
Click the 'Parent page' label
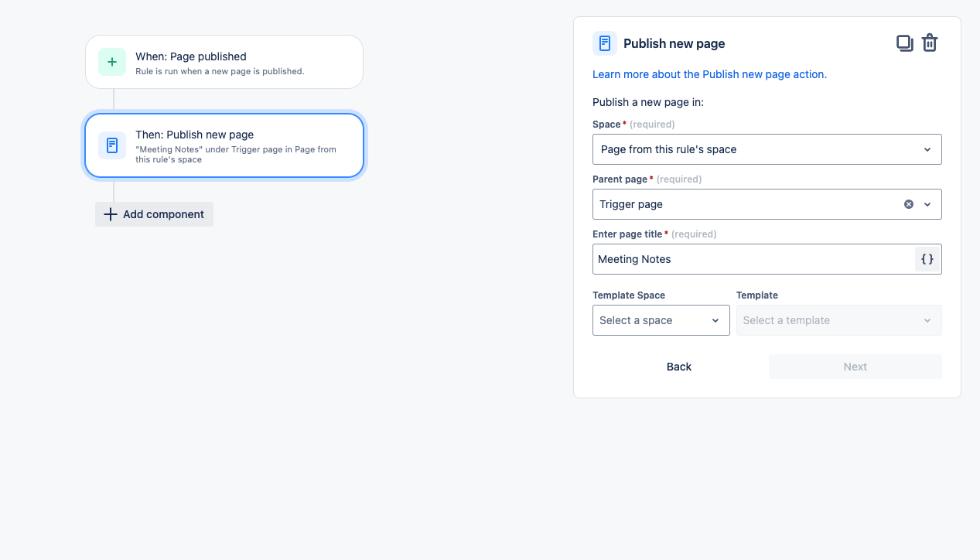tap(620, 179)
